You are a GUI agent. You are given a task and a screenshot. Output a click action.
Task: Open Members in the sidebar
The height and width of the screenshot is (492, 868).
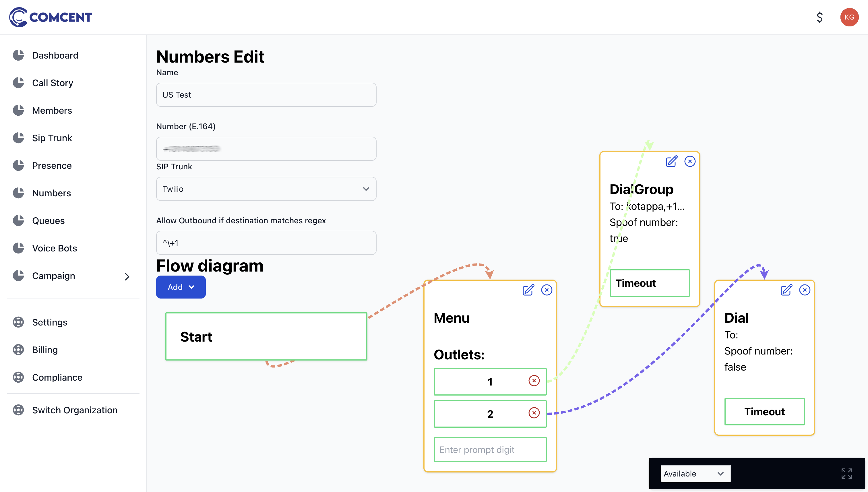(52, 110)
